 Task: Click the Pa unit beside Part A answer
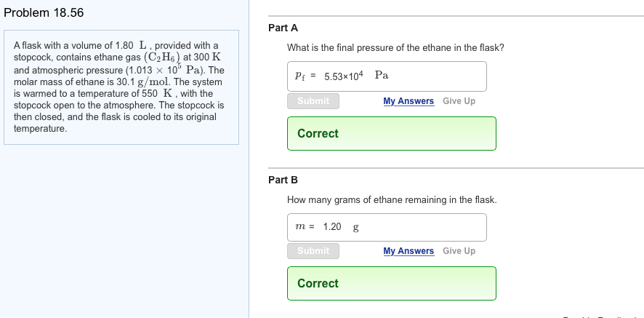382,75
